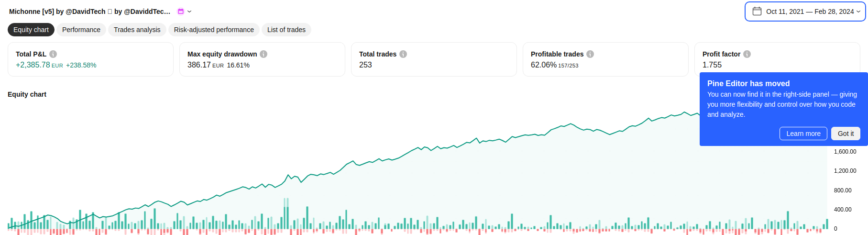Click the Profitable trades 62.06% card
Screen dimensions: 868x235
coord(605,59)
